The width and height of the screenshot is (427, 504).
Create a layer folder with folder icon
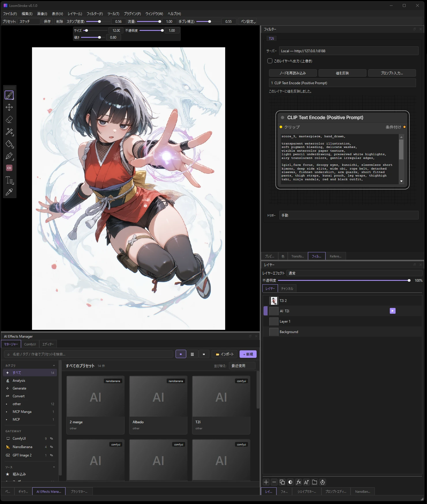point(315,482)
